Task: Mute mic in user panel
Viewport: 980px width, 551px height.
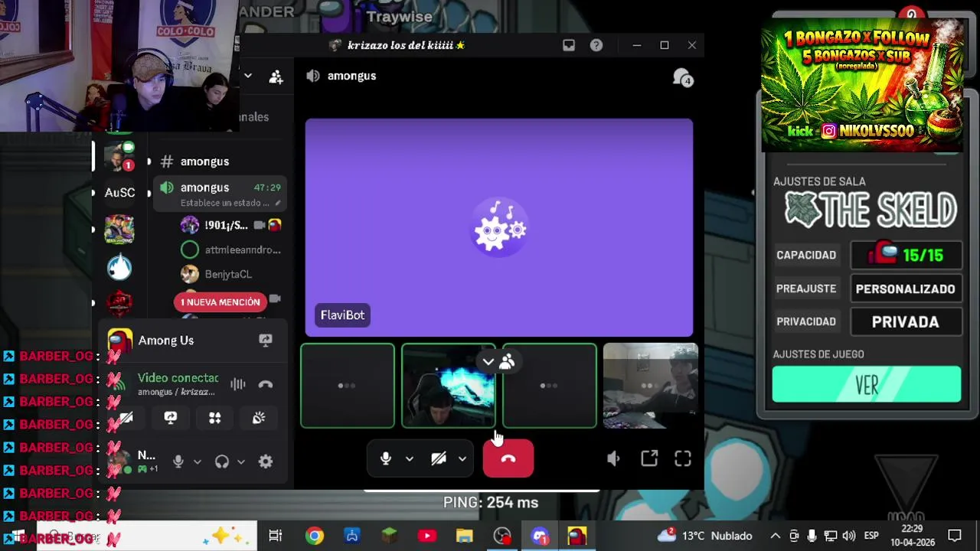Action: [178, 461]
